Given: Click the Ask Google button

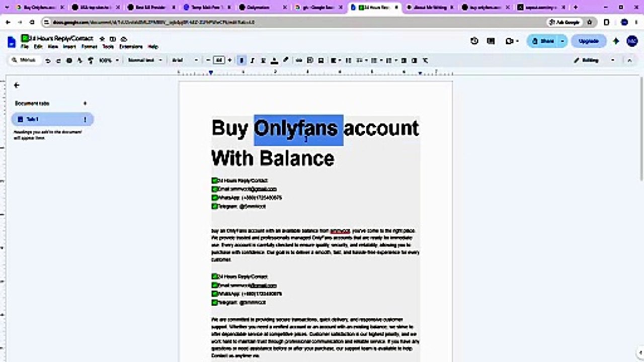Looking at the screenshot, I should point(565,23).
